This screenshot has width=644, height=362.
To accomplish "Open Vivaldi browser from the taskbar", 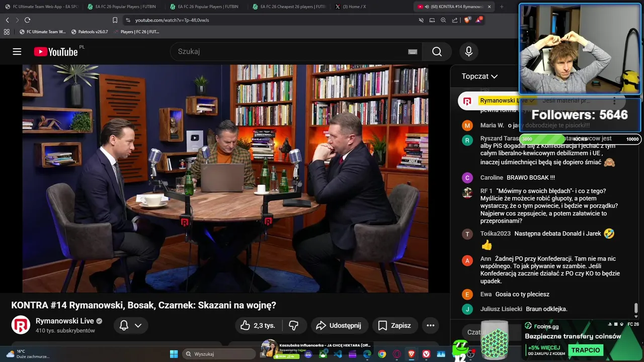I will point(426,354).
